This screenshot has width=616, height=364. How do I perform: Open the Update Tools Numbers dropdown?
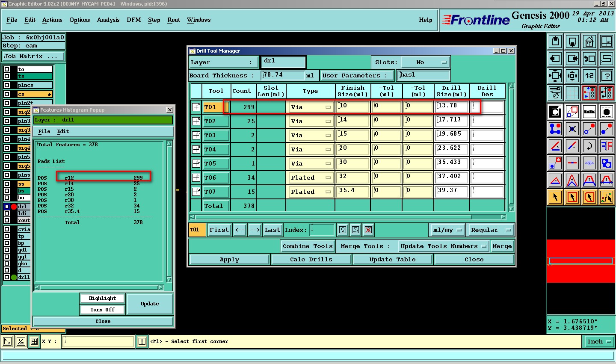coord(443,246)
